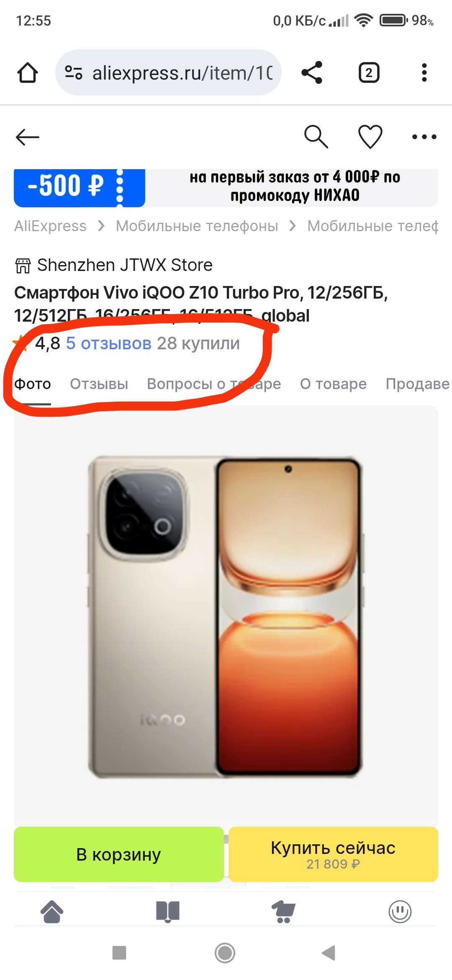Open the AliExpress more options dots

pyautogui.click(x=424, y=137)
